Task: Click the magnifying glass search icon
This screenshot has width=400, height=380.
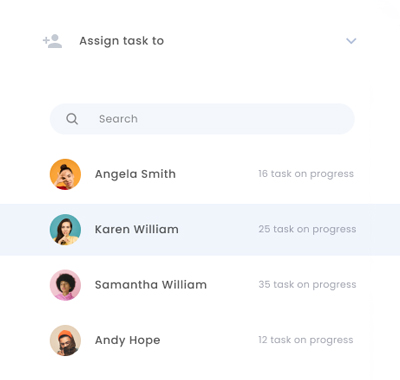Action: click(72, 119)
